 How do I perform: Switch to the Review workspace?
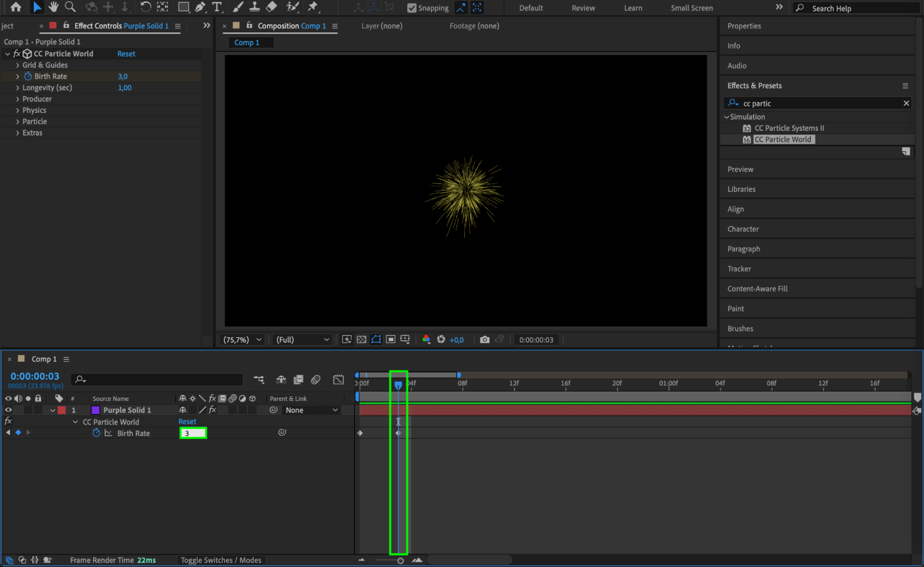tap(583, 8)
